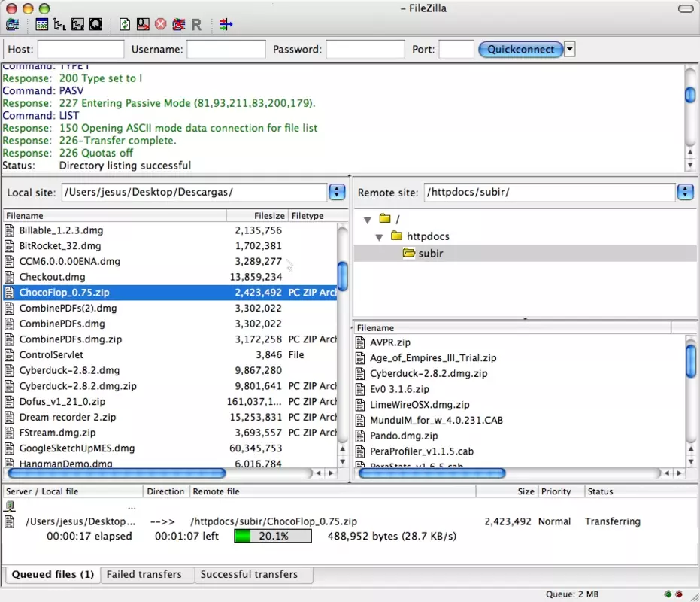Sort local files by Filesize column
Viewport: 700px width, 602px height.
click(257, 215)
